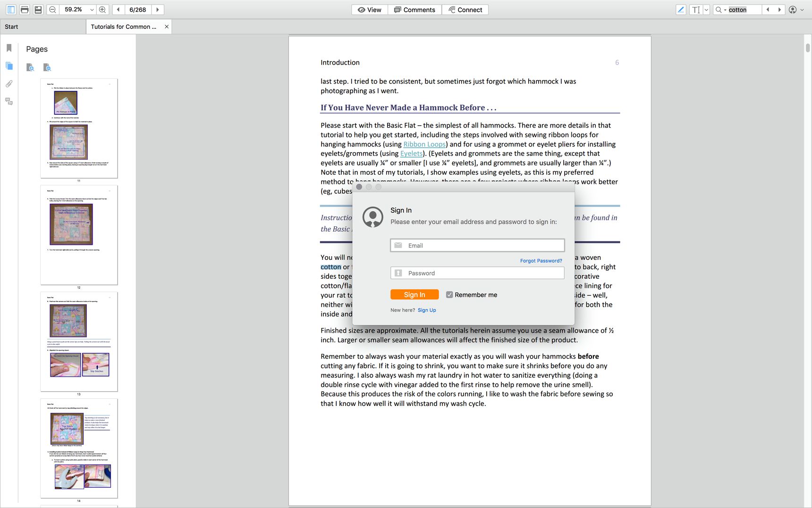The height and width of the screenshot is (508, 812).
Task: Click the heading If You Have Never Made a Hammock Before
Action: tap(408, 108)
